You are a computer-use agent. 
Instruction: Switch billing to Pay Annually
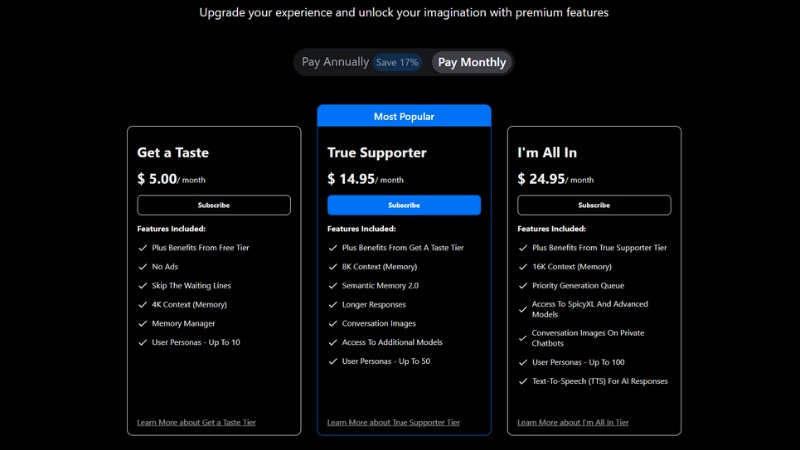pyautogui.click(x=335, y=62)
